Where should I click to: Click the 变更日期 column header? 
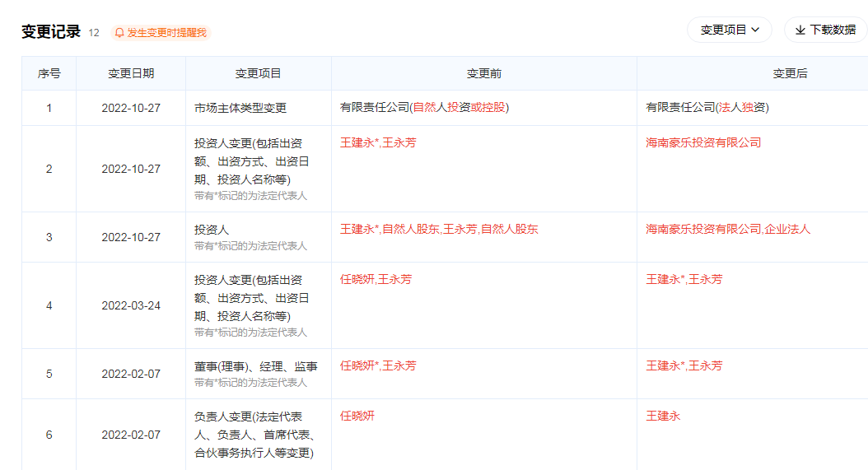(131, 73)
